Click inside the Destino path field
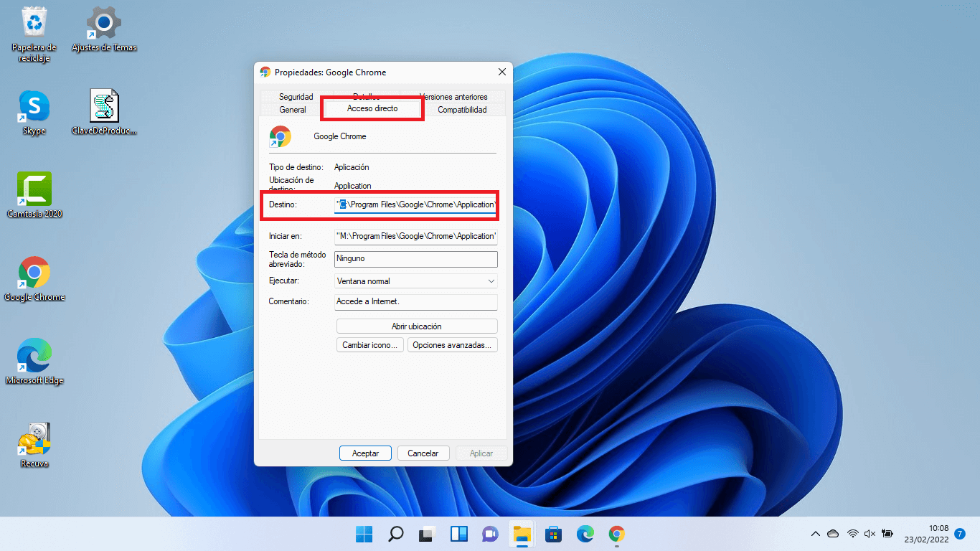 pos(415,204)
